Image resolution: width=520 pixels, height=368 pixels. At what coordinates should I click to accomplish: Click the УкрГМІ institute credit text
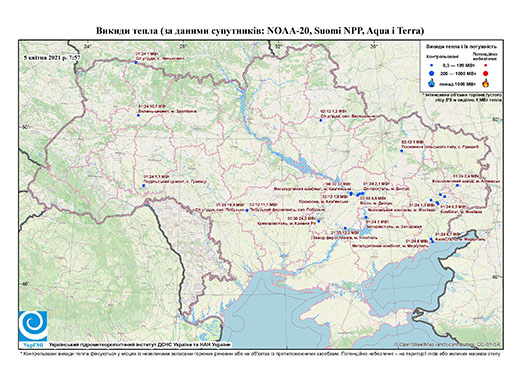pyautogui.click(x=140, y=345)
